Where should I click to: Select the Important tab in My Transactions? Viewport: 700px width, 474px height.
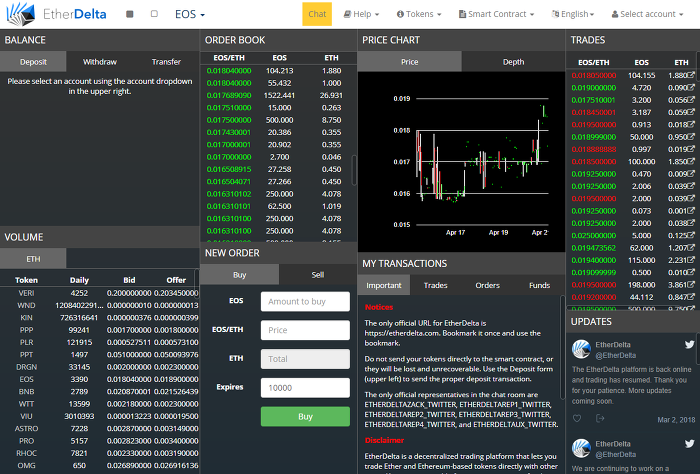point(384,285)
